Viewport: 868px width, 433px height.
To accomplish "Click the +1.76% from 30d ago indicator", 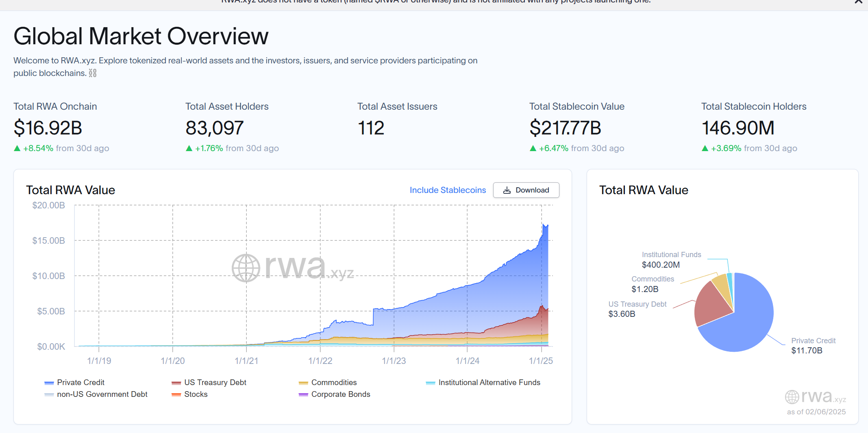I will pos(232,148).
